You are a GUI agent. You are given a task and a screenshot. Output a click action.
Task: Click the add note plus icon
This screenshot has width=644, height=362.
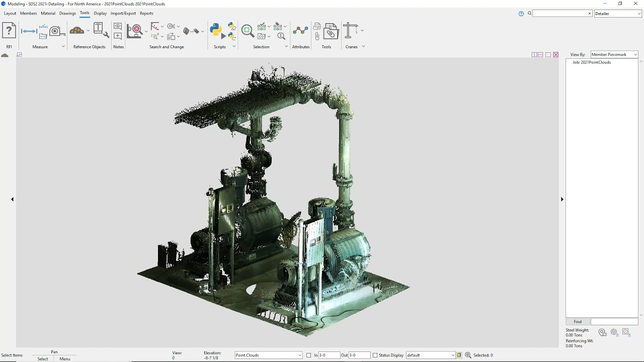(x=118, y=36)
